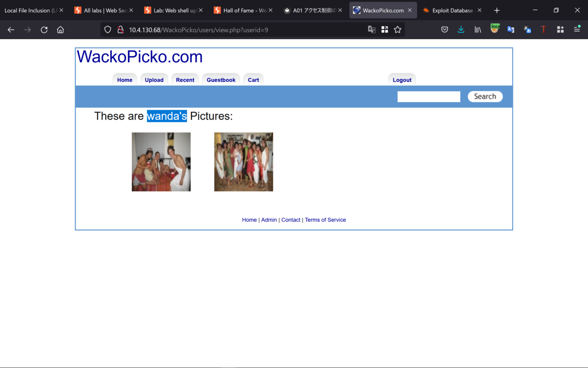Open the Guestbook section
The image size is (588, 368).
[220, 79]
